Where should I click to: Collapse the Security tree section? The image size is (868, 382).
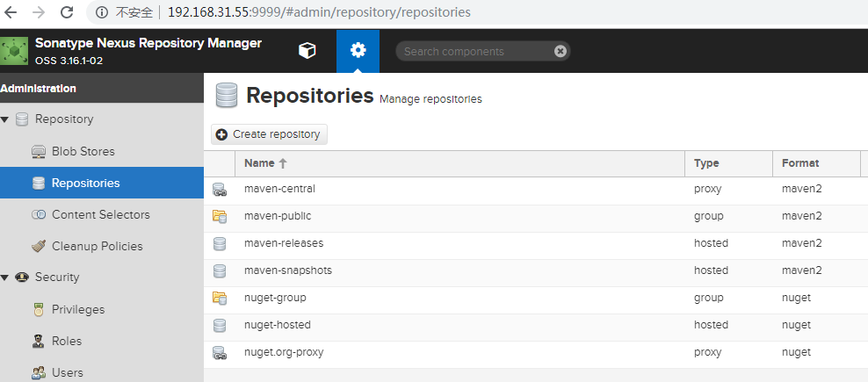tap(4, 277)
